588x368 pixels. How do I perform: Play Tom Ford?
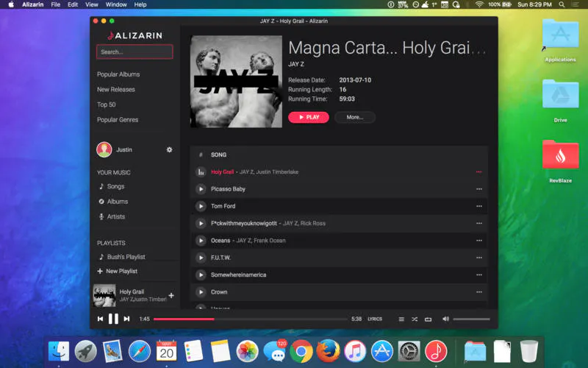[x=201, y=206]
